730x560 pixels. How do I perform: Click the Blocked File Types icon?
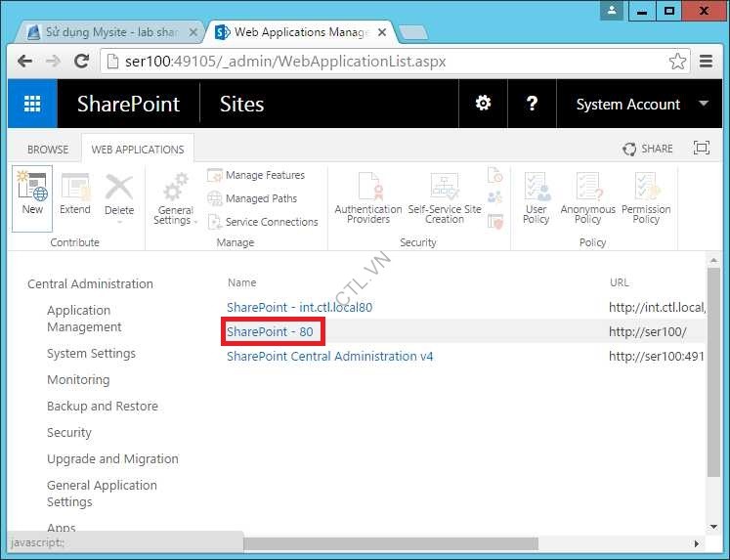pyautogui.click(x=494, y=175)
